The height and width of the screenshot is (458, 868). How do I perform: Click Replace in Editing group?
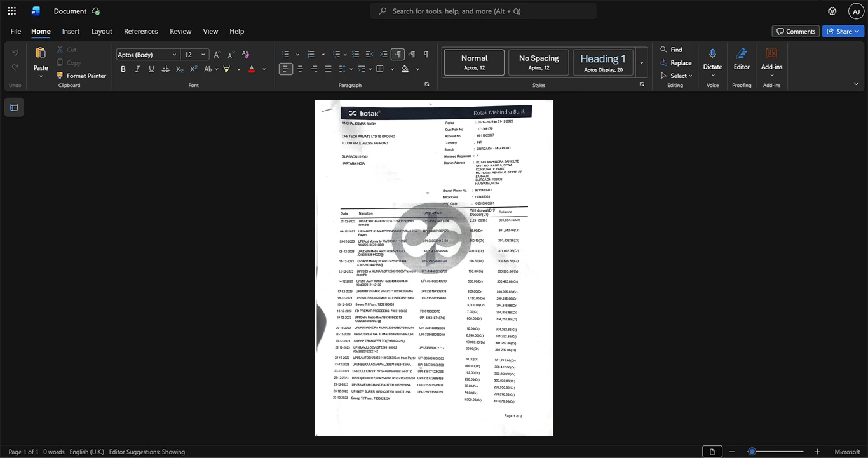point(675,63)
